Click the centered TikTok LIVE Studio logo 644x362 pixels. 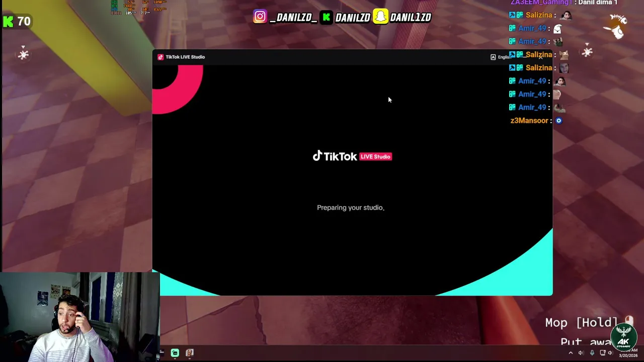(x=352, y=156)
